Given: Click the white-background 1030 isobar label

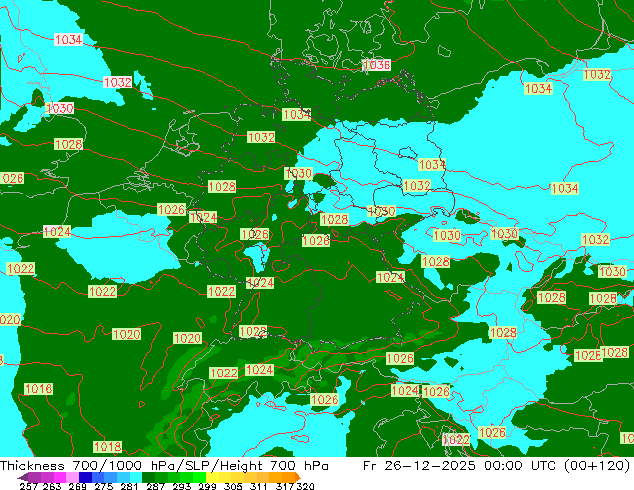Looking at the screenshot, I should point(60,108).
